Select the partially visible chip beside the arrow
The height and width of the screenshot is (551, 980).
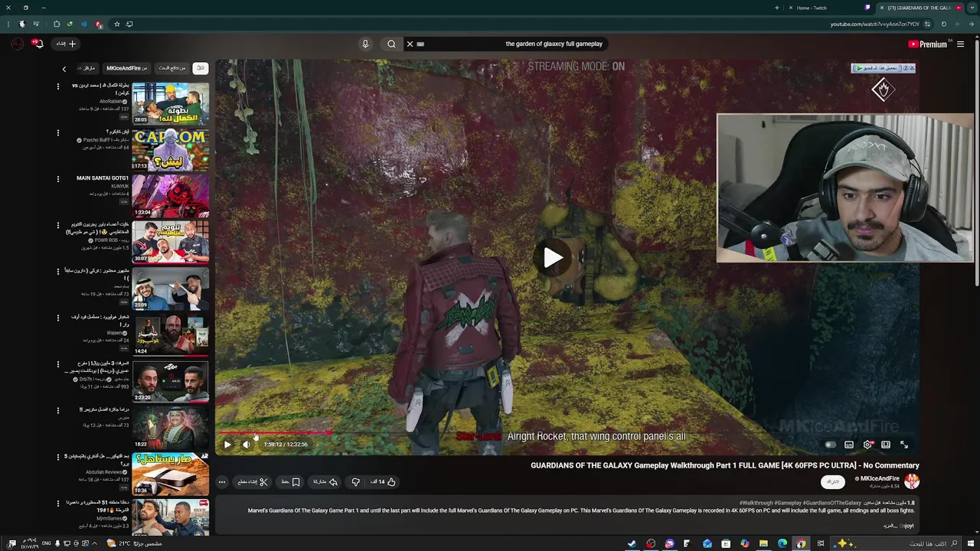click(x=87, y=68)
